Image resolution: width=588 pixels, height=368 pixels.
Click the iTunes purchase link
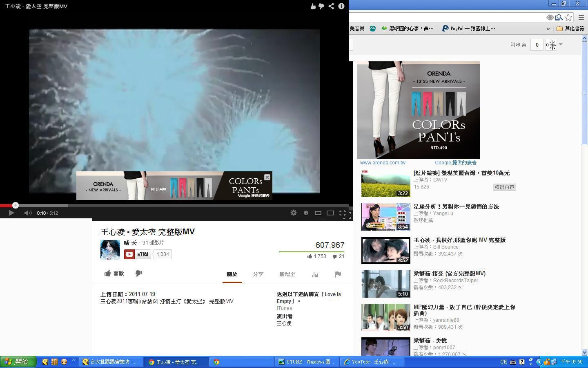point(284,308)
